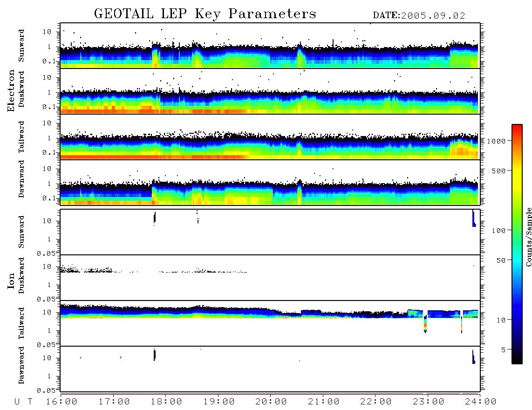Click the "5" colorbar tick label

[x=504, y=350]
